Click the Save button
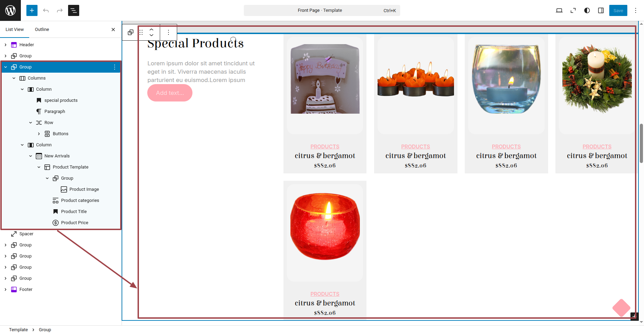The width and height of the screenshot is (644, 334). click(618, 10)
